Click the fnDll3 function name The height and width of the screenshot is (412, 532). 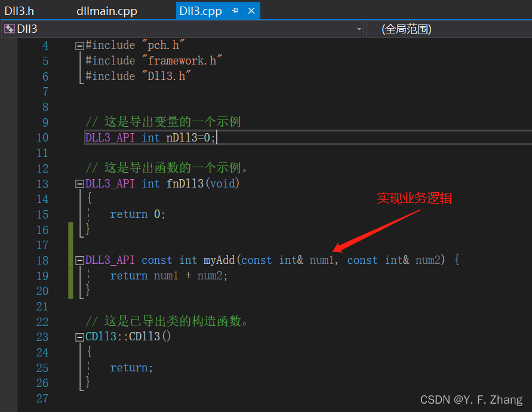[184, 183]
